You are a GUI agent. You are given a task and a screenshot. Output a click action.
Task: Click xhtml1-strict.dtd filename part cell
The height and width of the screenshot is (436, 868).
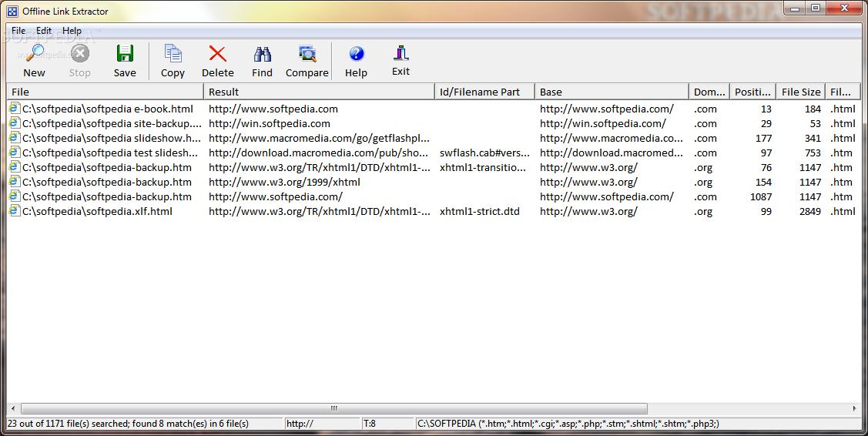[x=479, y=211]
